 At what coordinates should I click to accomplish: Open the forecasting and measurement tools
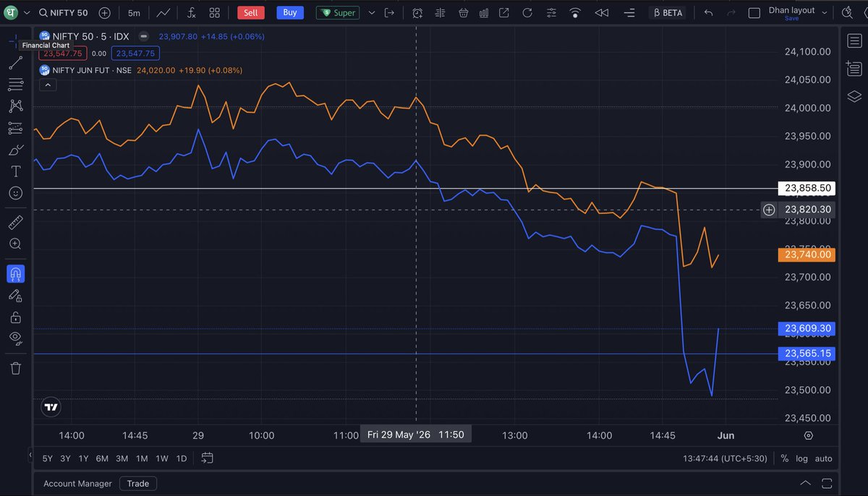pos(15,128)
